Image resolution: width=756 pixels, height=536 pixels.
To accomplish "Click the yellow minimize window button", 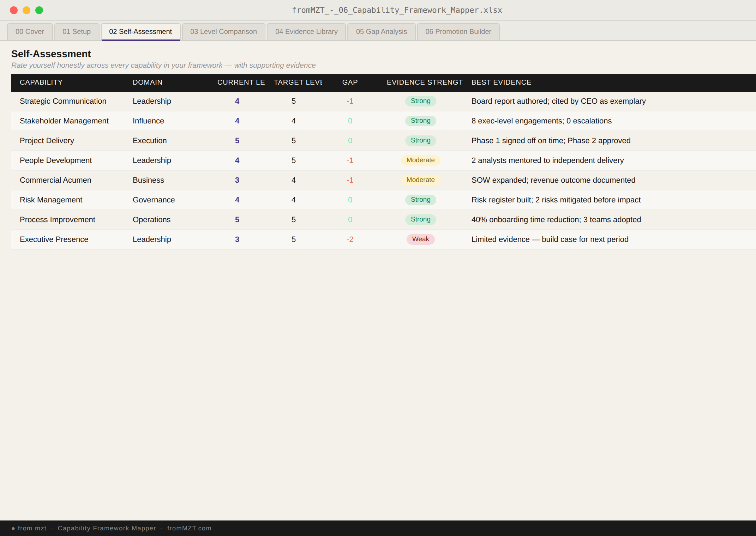I will tap(26, 10).
